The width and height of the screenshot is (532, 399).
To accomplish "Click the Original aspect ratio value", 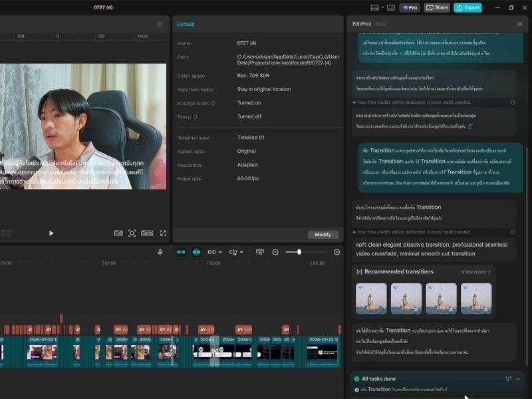I will 246,152.
